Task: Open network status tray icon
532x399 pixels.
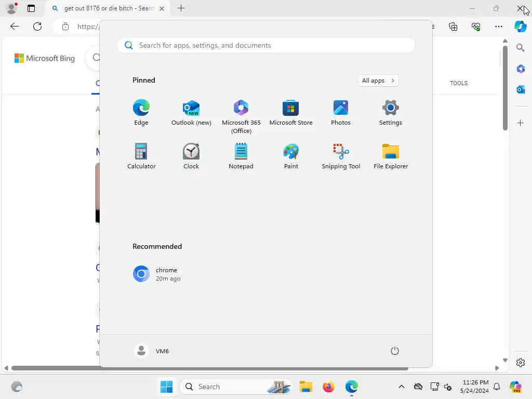Action: pyautogui.click(x=434, y=387)
